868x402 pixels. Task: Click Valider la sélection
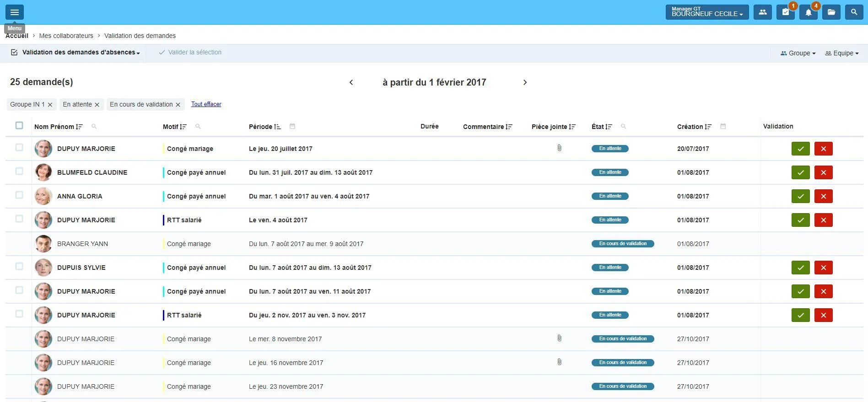click(190, 53)
